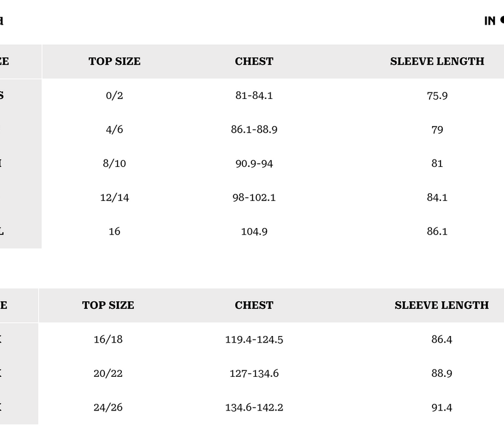Click the lower table's SLEEVE LENGTH header

442,305
